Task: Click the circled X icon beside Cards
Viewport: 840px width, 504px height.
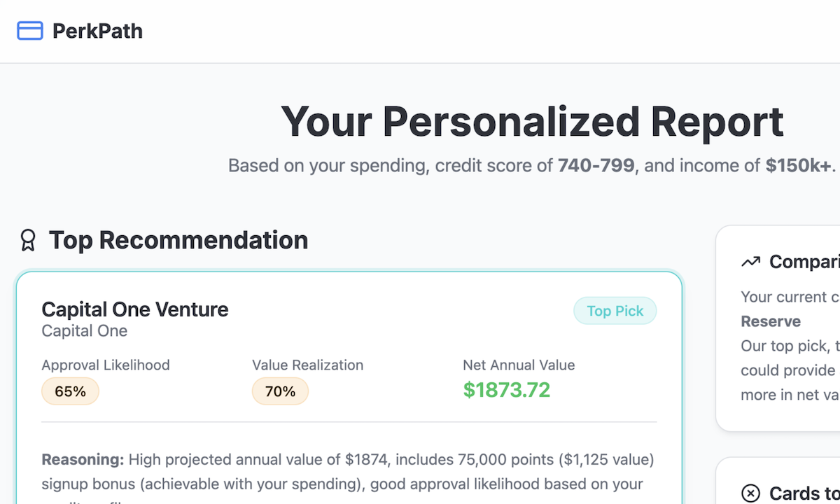Action: coord(750,493)
